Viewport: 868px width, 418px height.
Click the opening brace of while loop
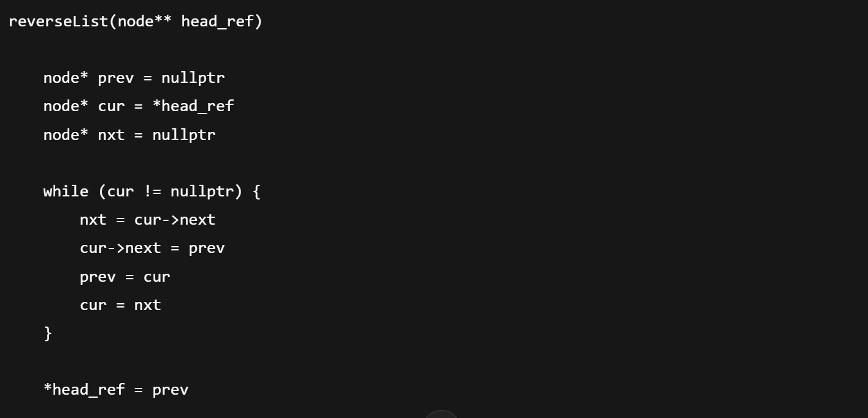tap(256, 192)
